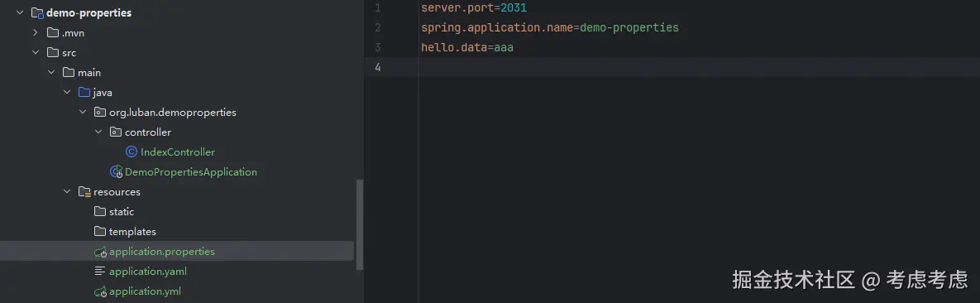Click line number 2 in the gutter
Image resolution: width=980 pixels, height=303 pixels.
point(377,27)
